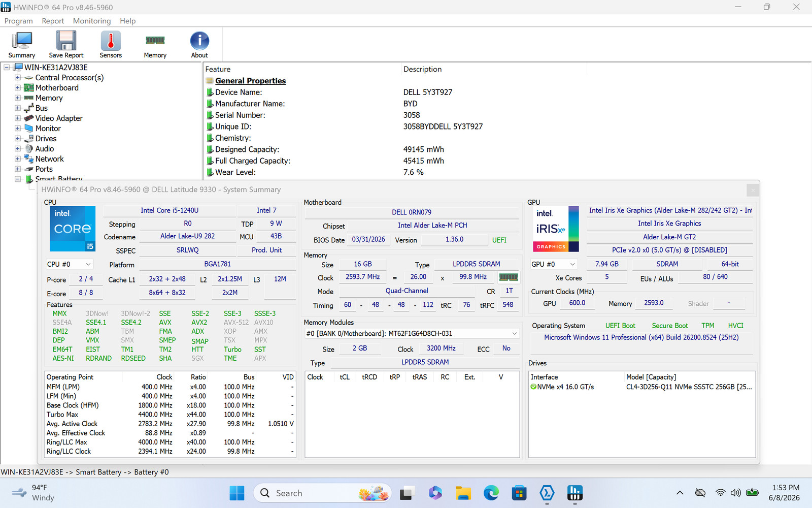The height and width of the screenshot is (508, 812).
Task: Click the Model [Capacity] drives column header
Action: (690, 377)
